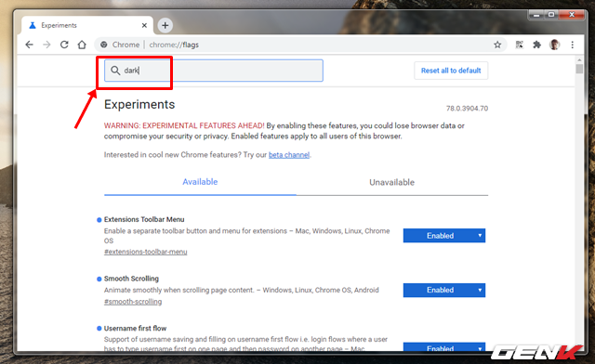595x364 pixels.
Task: Close the Experiments tab
Action: (144, 25)
